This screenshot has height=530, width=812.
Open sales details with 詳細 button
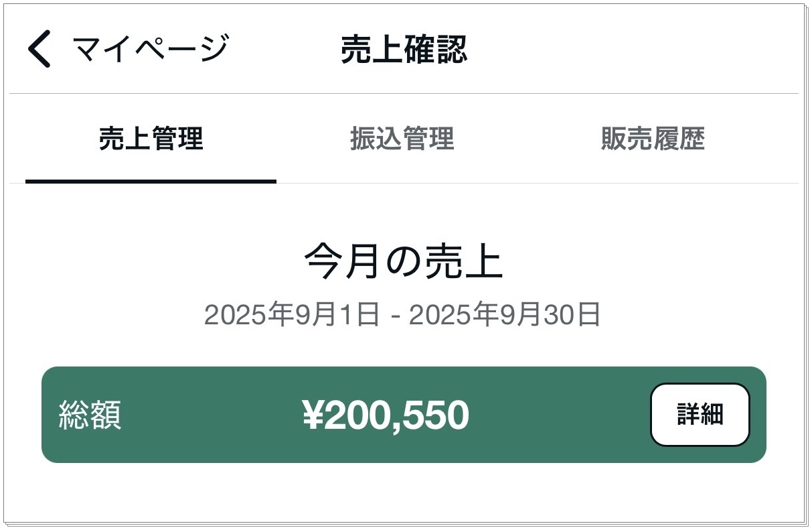click(700, 415)
